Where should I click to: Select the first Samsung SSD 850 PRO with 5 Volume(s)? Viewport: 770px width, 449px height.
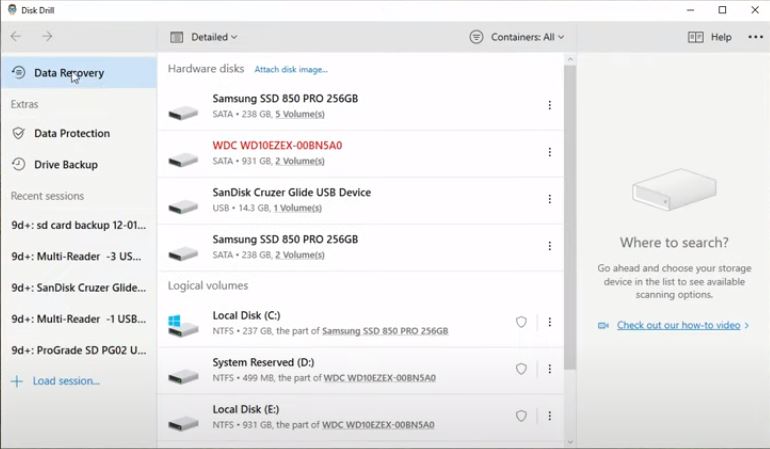[361, 106]
